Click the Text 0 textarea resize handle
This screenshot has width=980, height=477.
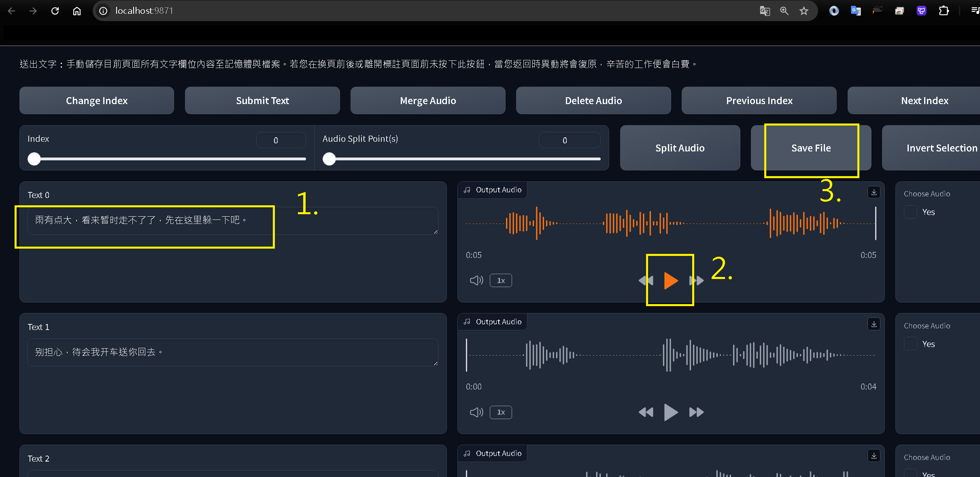(436, 232)
